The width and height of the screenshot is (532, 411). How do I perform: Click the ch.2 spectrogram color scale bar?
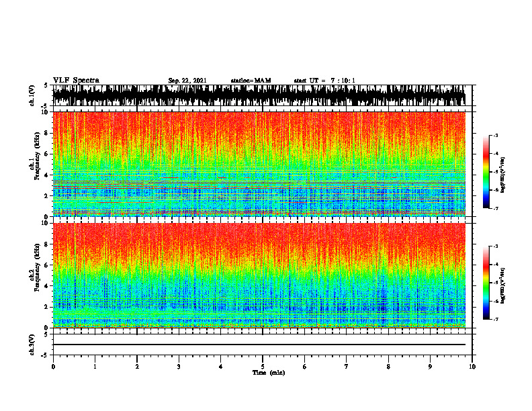486,283
